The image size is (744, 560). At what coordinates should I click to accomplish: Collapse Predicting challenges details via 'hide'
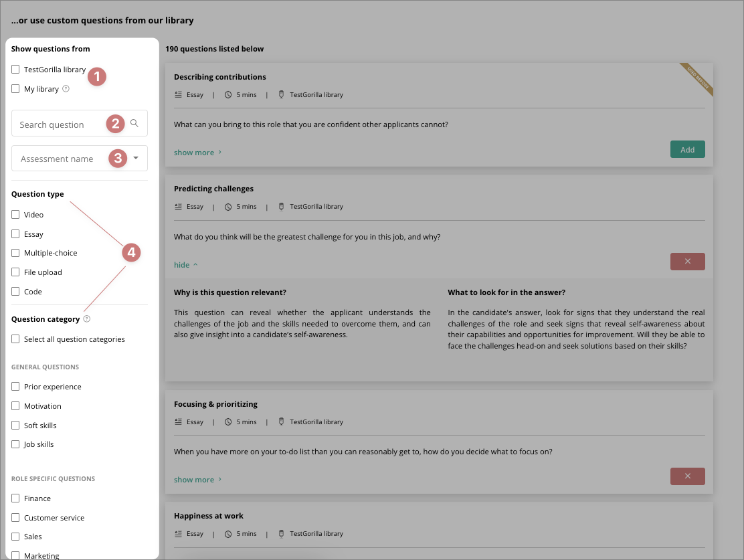click(181, 264)
